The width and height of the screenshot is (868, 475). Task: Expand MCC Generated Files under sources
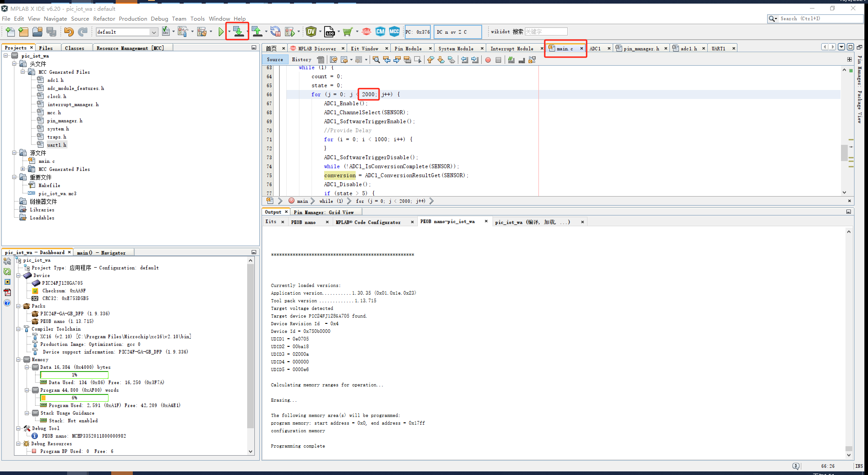[23, 169]
